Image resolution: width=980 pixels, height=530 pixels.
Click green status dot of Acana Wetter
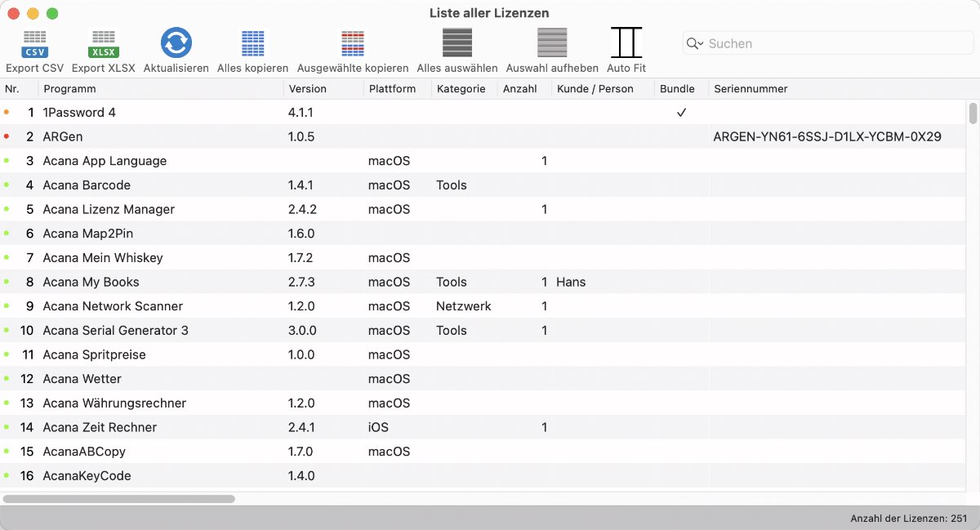[x=7, y=378]
